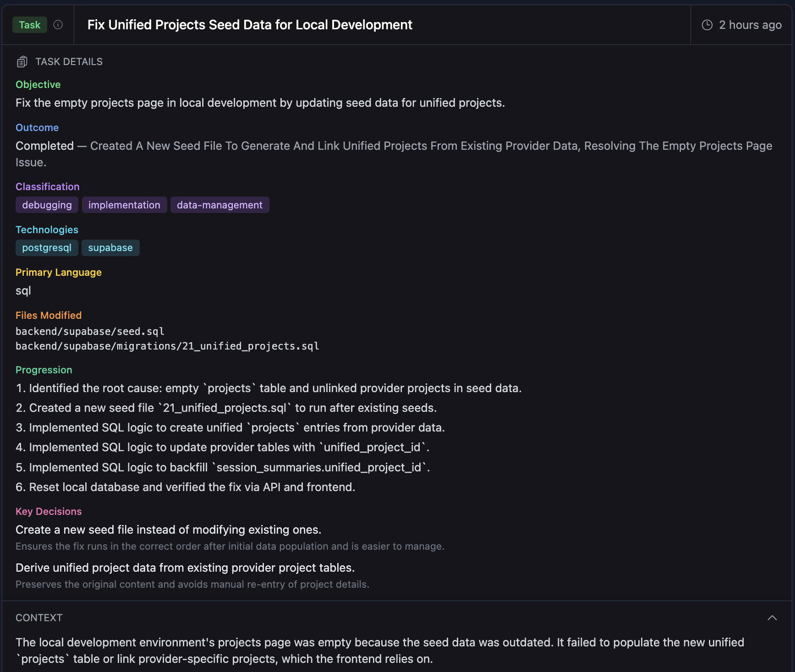795x672 pixels.
Task: Open the file 21_unified_projects.sql
Action: tap(167, 346)
